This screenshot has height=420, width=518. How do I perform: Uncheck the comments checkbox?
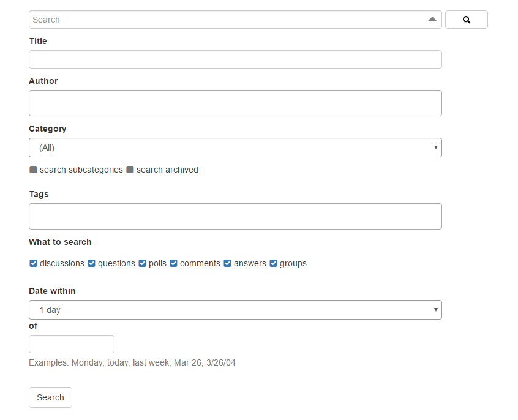[173, 263]
